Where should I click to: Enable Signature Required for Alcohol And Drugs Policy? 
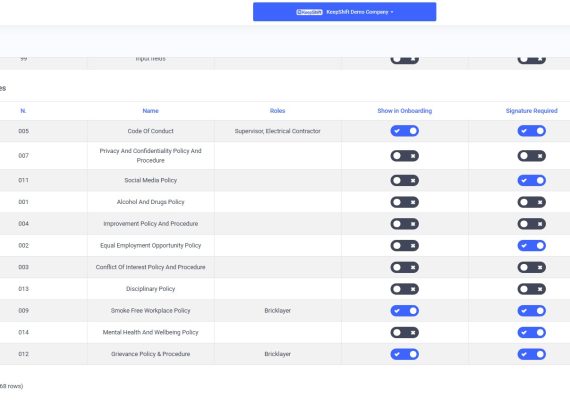tap(531, 202)
